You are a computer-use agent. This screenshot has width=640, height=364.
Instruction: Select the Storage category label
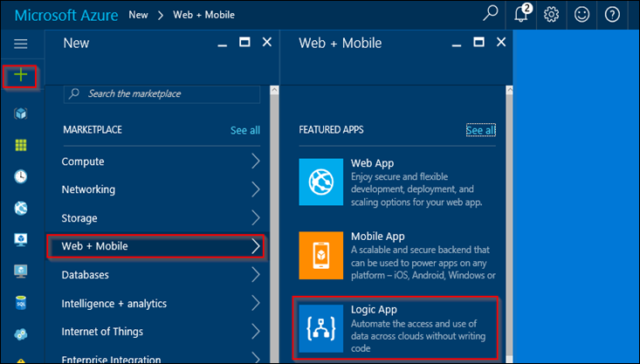tap(79, 218)
